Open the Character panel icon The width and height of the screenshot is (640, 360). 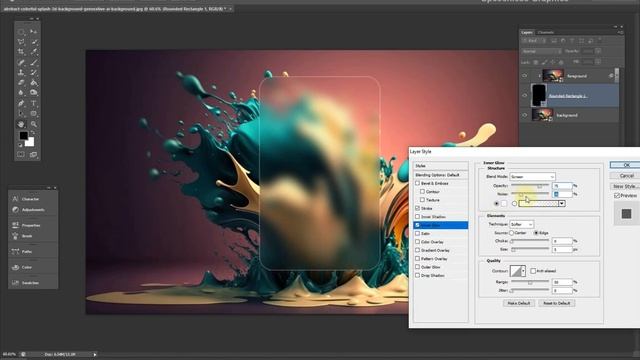click(x=16, y=199)
